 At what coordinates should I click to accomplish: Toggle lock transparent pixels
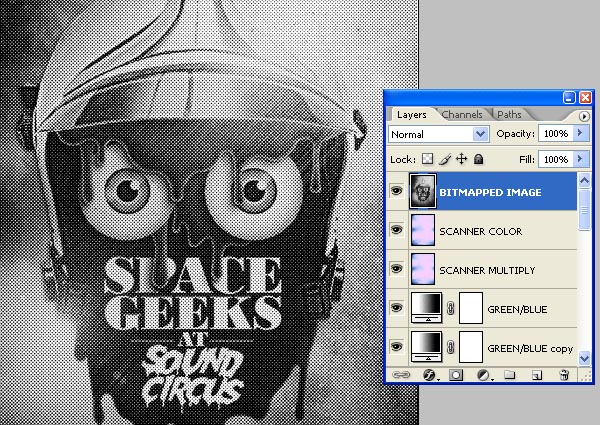pos(427,159)
